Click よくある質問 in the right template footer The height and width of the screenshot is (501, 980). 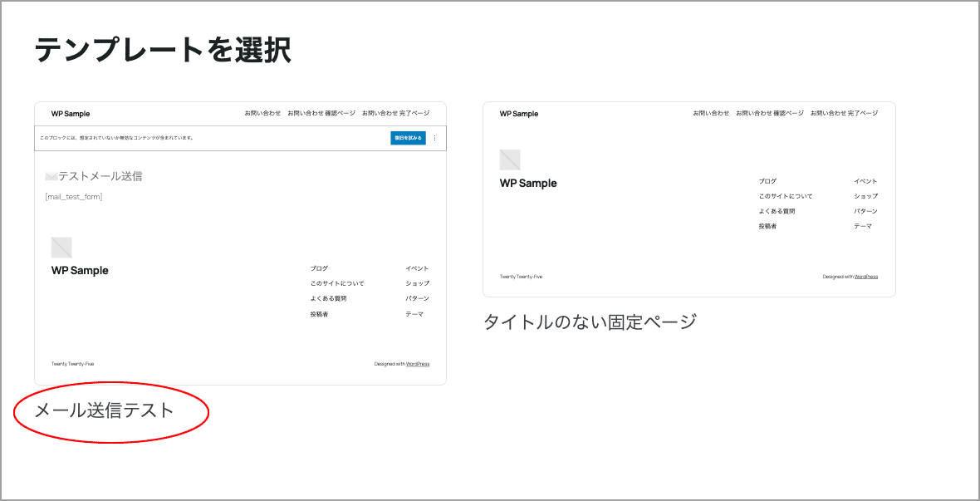[x=777, y=211]
